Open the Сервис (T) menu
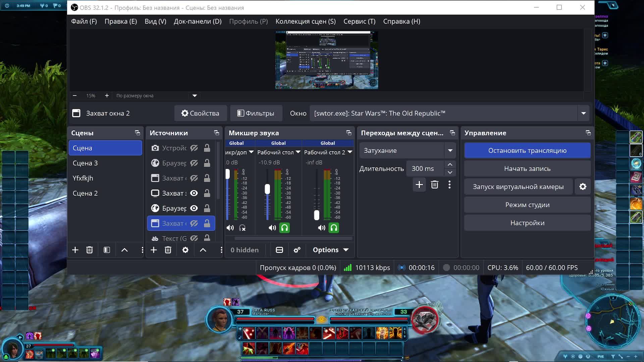Screen dimensions: 644x362 (359, 21)
